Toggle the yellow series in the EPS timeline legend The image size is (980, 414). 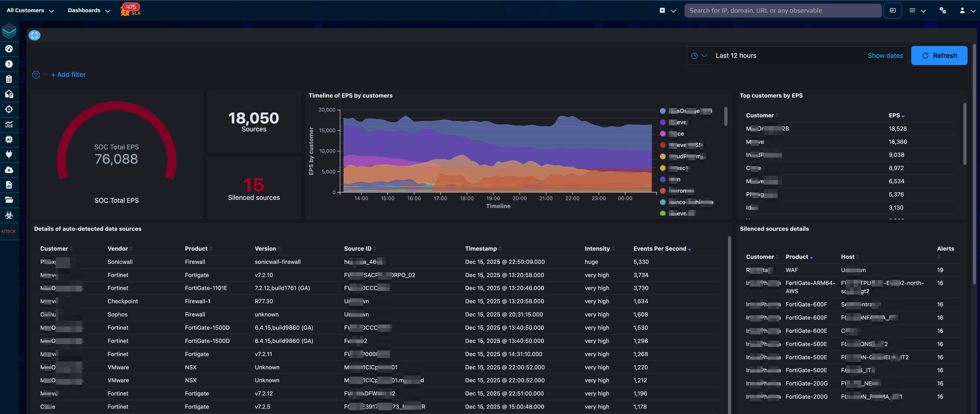(x=663, y=168)
